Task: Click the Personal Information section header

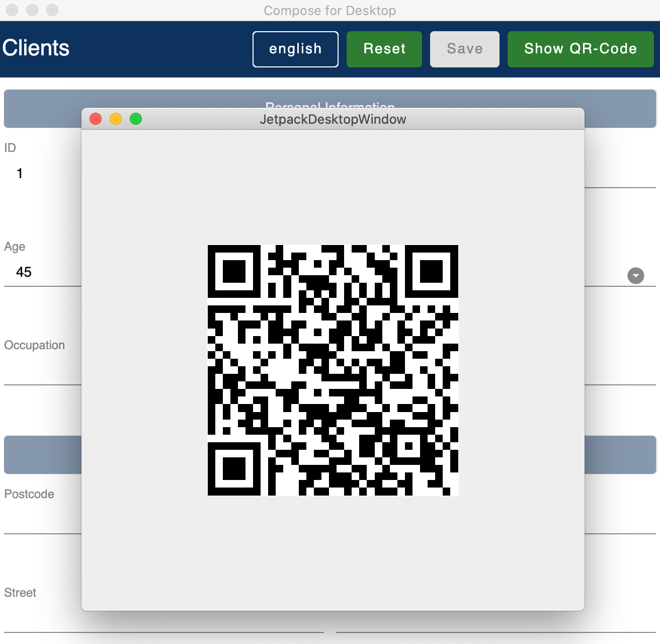Action: (330, 99)
